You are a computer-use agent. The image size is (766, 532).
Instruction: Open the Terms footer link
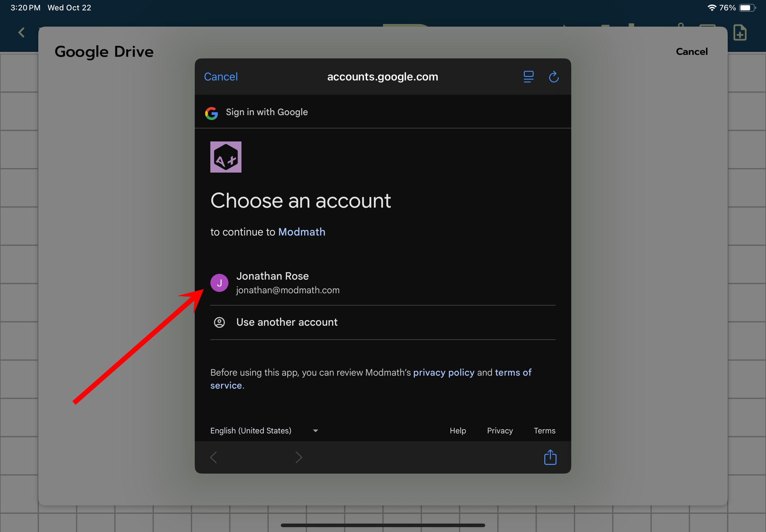(544, 431)
